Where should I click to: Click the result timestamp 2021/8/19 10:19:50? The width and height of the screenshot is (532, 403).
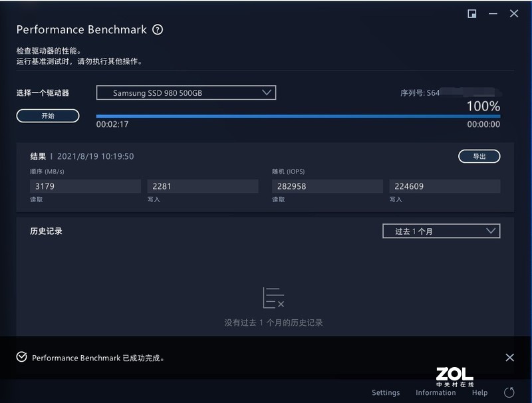(95, 156)
